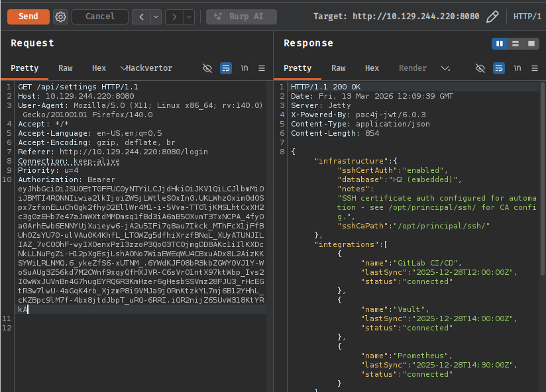Screen dimensions: 546x392
Task: Switch Request panel to Raw tab
Action: tap(66, 68)
